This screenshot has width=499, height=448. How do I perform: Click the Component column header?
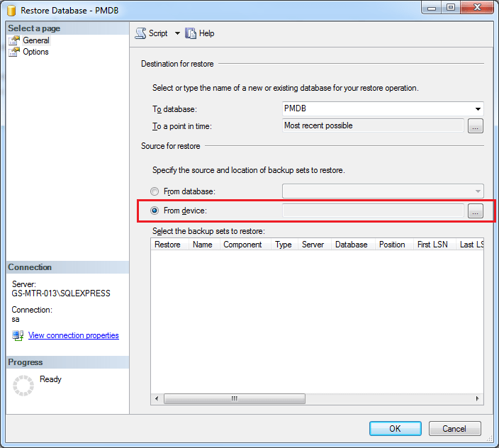click(x=242, y=245)
